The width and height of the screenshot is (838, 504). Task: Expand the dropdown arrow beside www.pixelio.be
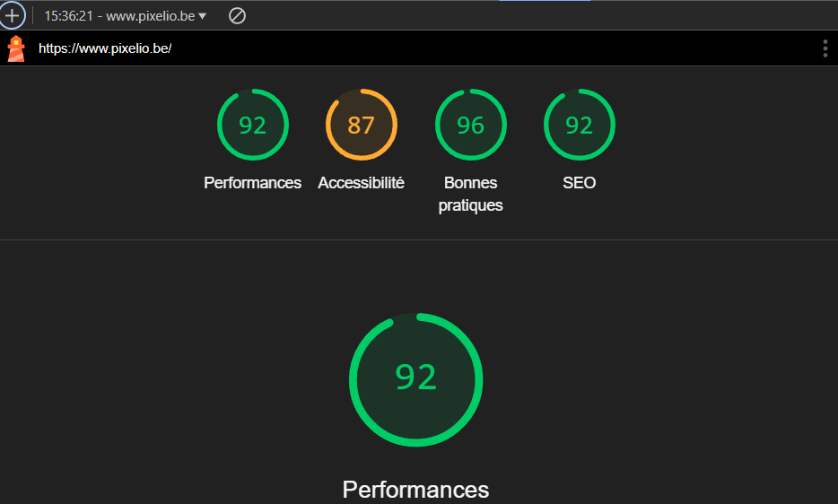[x=203, y=16]
